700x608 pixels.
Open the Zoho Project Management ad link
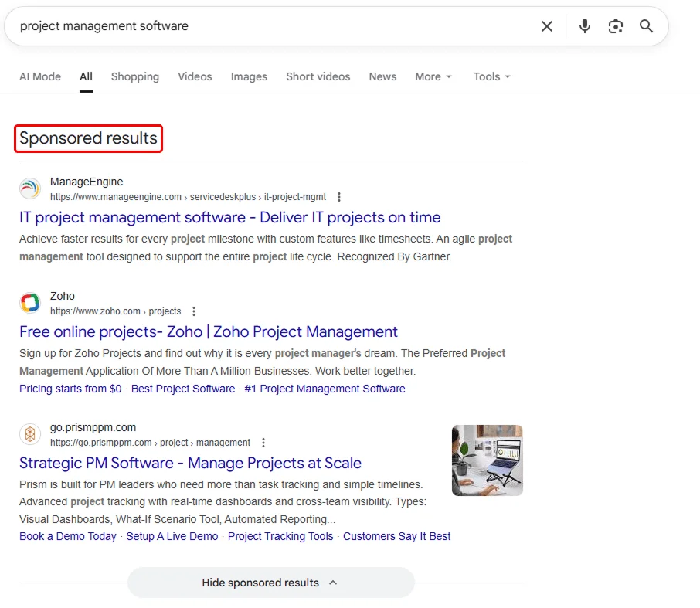(x=208, y=331)
